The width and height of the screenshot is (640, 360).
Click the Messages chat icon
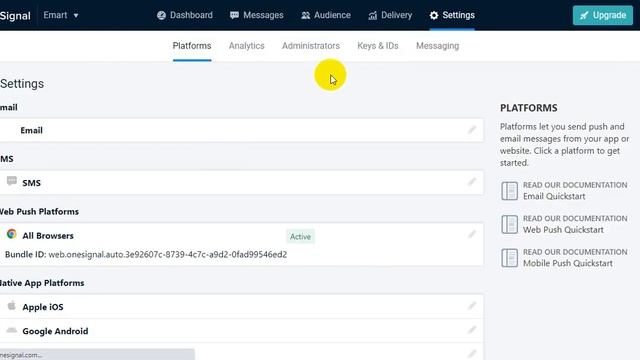coord(234,15)
